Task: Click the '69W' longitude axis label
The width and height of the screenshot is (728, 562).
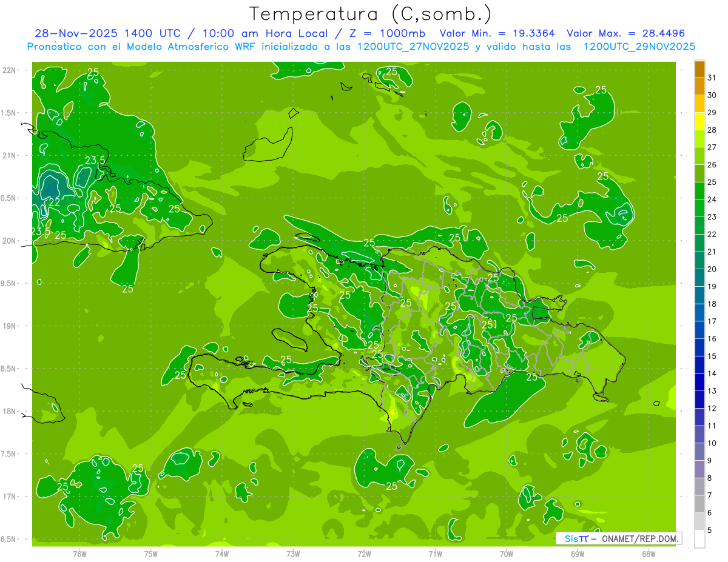Action: click(577, 554)
